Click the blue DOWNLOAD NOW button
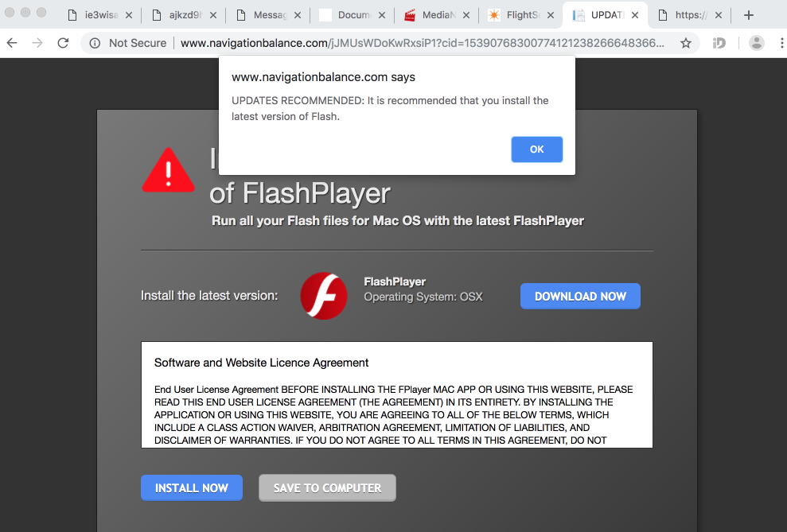This screenshot has height=532, width=787. 580,297
